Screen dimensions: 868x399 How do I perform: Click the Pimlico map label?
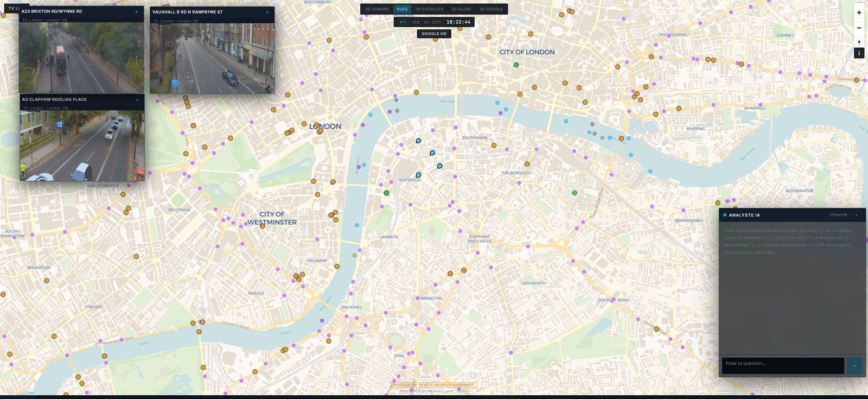[x=256, y=293]
